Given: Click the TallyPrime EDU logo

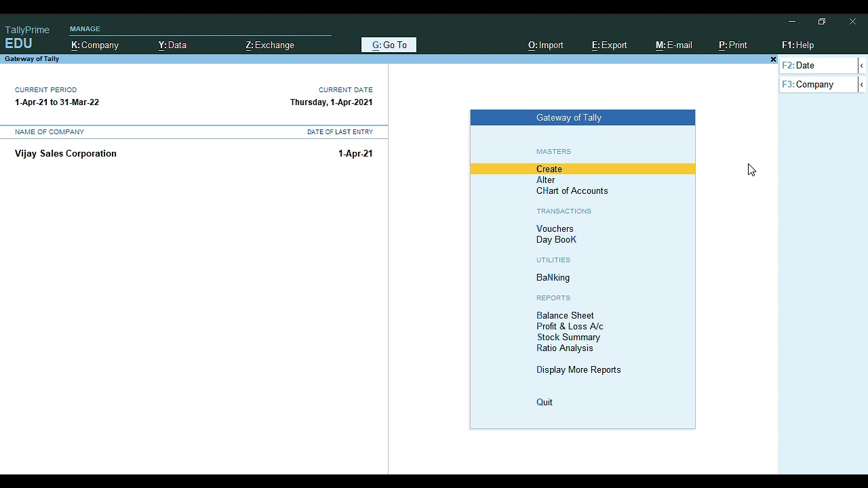Looking at the screenshot, I should tap(27, 37).
